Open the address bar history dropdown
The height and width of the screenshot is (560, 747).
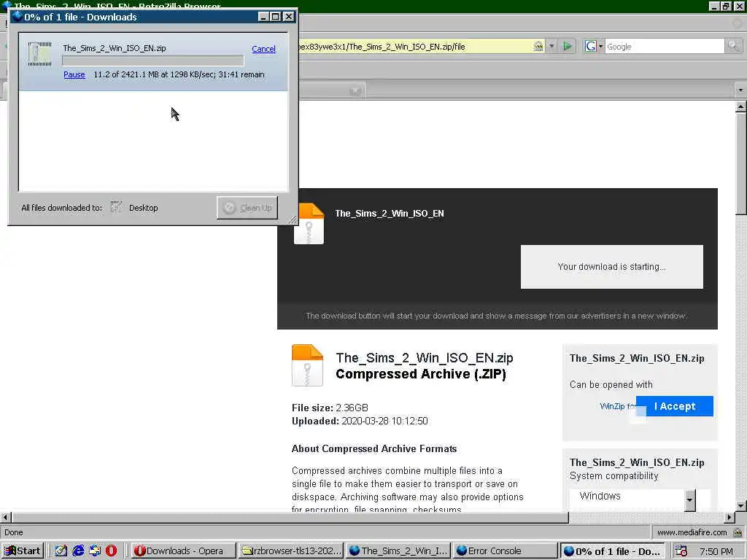(x=551, y=46)
